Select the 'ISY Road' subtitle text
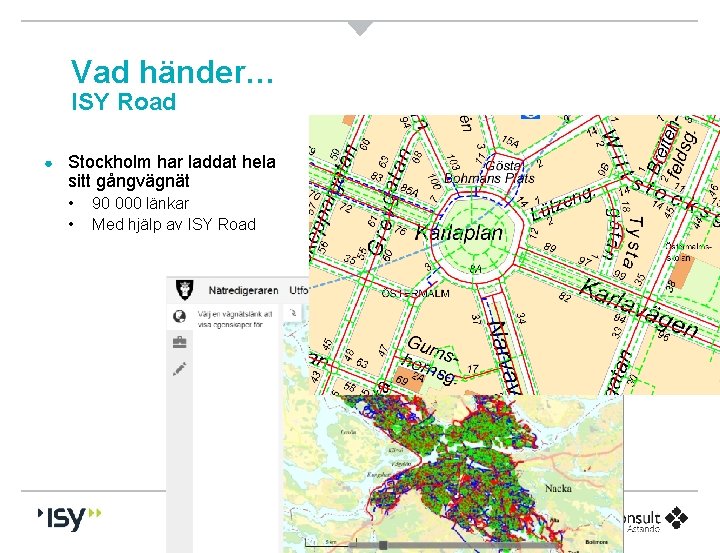 124,102
